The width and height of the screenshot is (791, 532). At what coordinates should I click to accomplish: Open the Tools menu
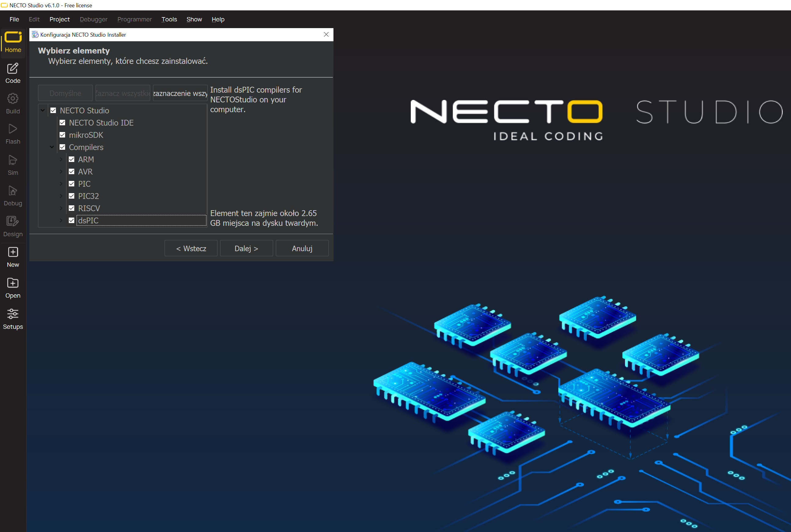coord(169,19)
